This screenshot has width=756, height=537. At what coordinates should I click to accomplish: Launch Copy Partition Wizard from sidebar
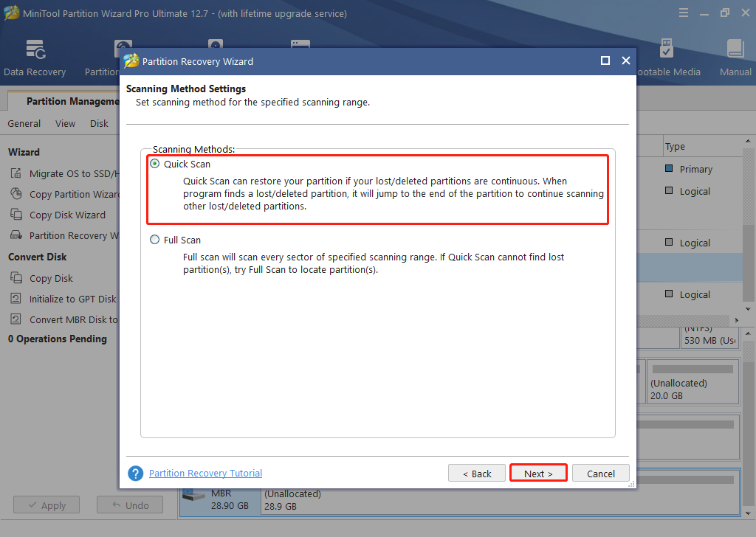(65, 194)
